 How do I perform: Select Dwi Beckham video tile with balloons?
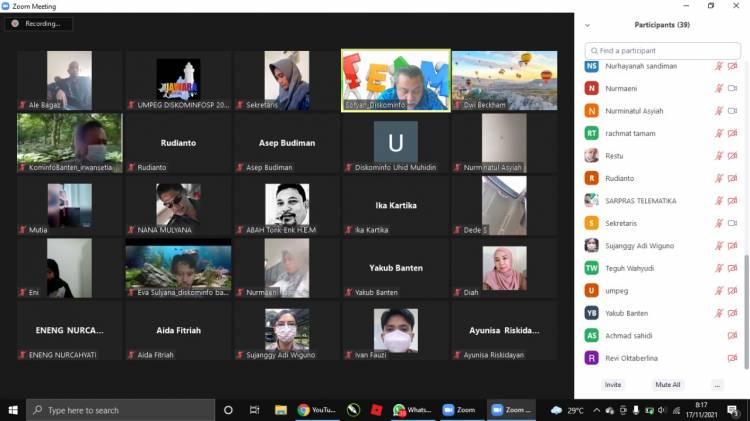coord(504,80)
